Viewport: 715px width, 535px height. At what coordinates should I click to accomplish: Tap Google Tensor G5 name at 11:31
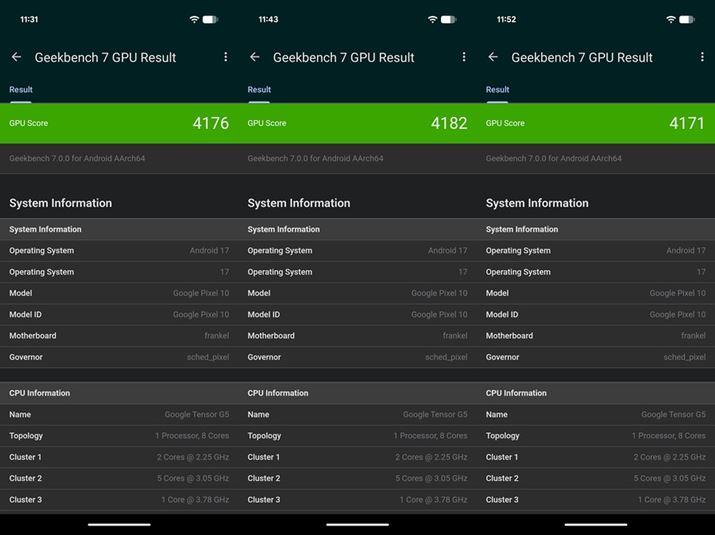tap(197, 415)
